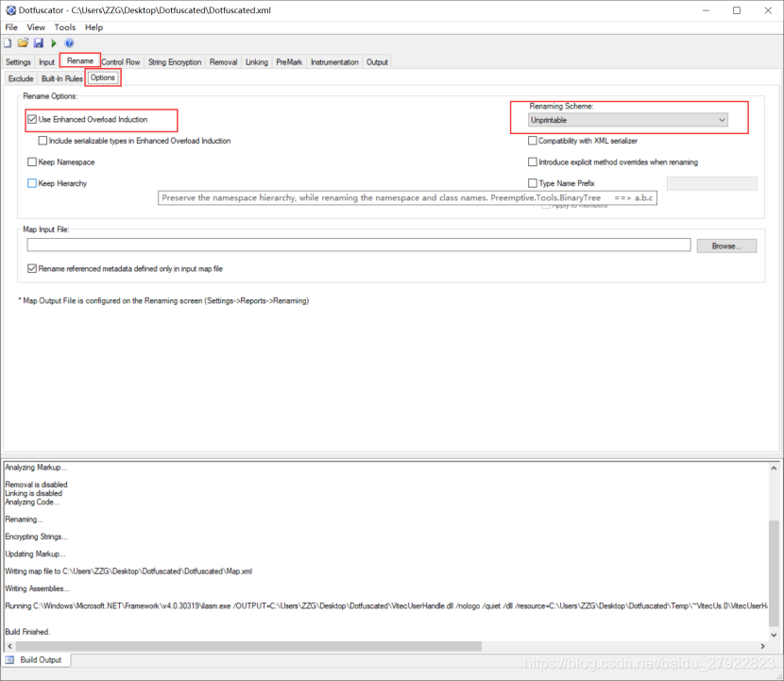Open the View menu

tap(36, 27)
